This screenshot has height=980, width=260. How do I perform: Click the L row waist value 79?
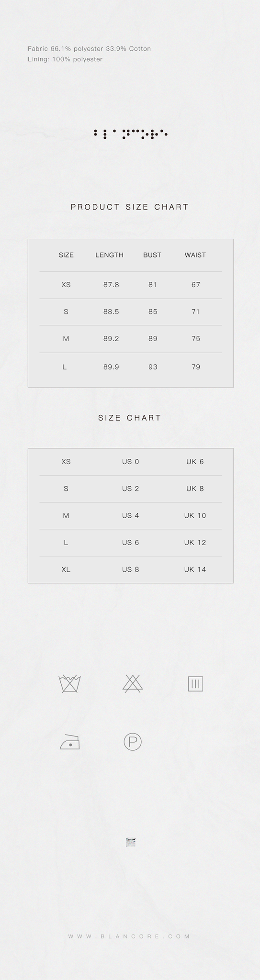coord(195,367)
